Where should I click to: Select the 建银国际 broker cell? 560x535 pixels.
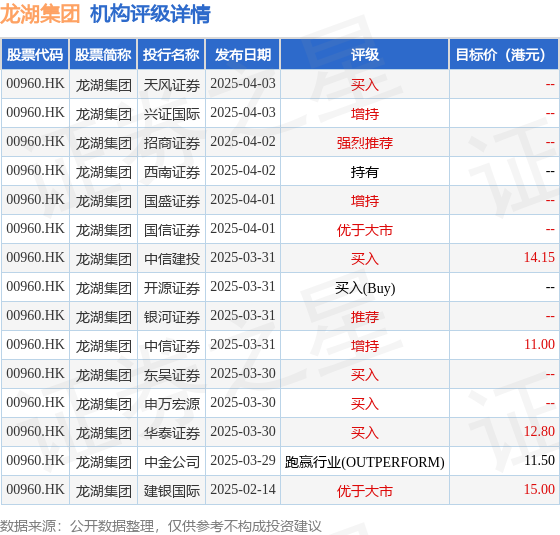pos(171,490)
